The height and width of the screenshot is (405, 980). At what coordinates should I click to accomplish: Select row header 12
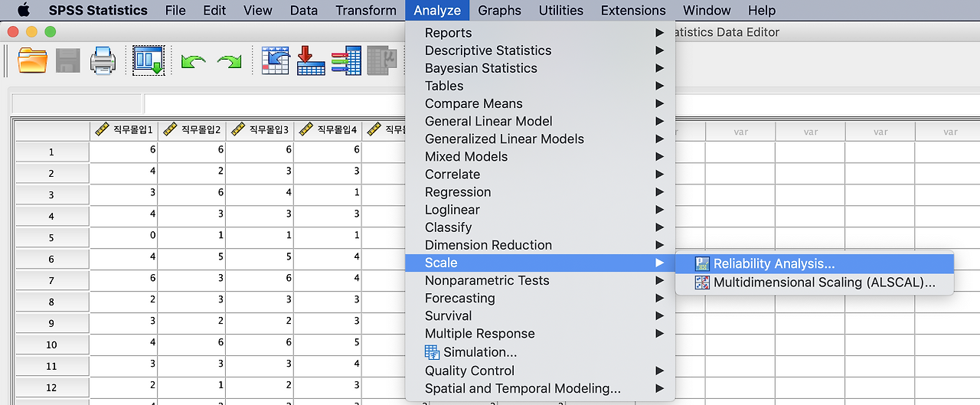pos(51,387)
